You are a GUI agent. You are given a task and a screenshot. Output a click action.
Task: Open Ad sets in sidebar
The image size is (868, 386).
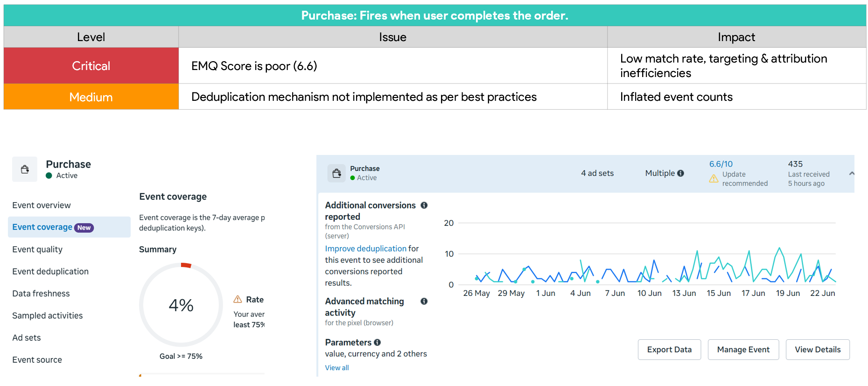click(x=27, y=338)
